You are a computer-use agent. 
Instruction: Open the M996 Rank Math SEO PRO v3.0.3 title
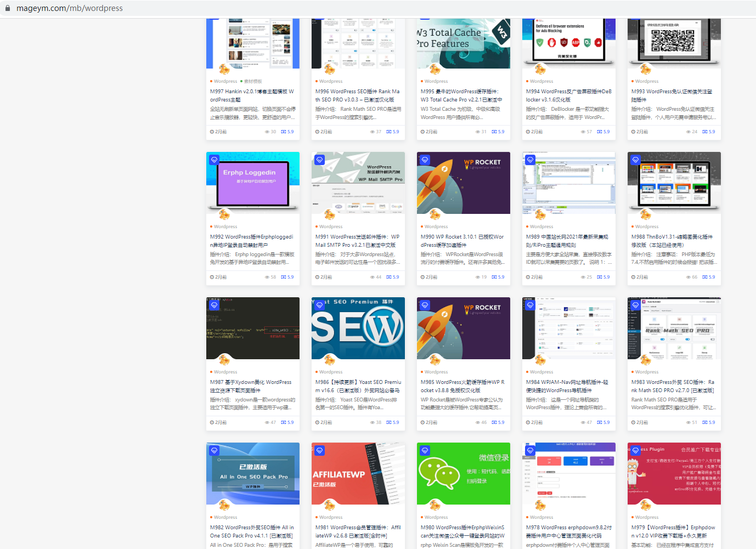357,95
